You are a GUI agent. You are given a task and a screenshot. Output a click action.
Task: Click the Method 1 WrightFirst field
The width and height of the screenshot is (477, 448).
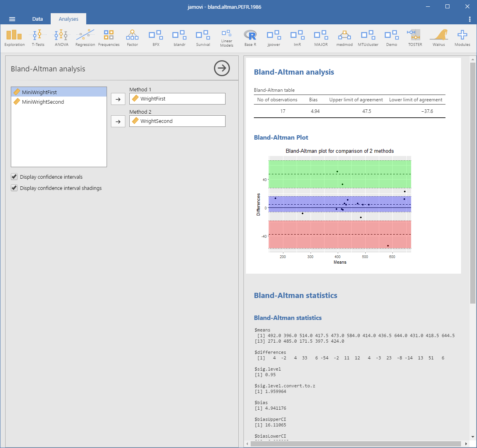pyautogui.click(x=177, y=99)
